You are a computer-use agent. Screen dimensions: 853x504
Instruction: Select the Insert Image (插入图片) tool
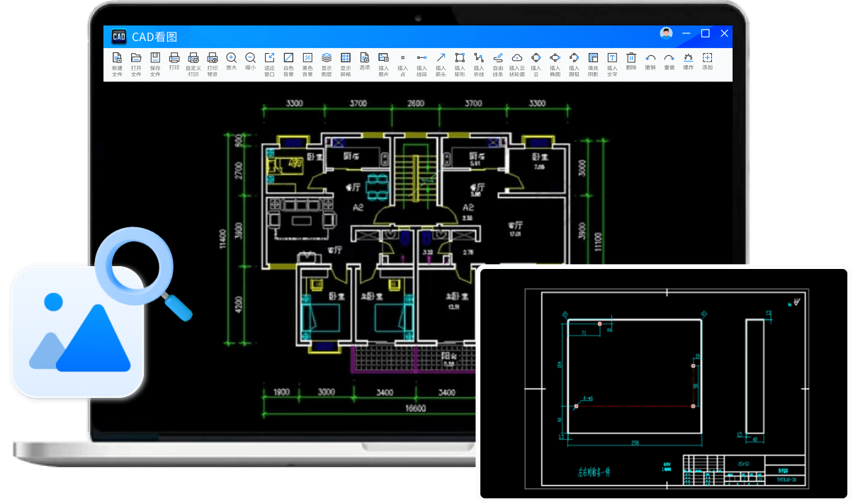pos(383,58)
